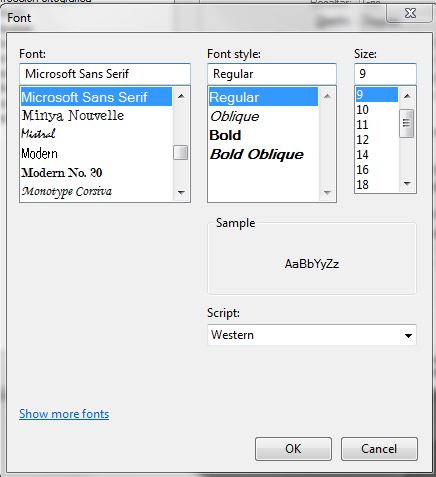Select font size 11
This screenshot has width=436, height=477.
(x=377, y=125)
